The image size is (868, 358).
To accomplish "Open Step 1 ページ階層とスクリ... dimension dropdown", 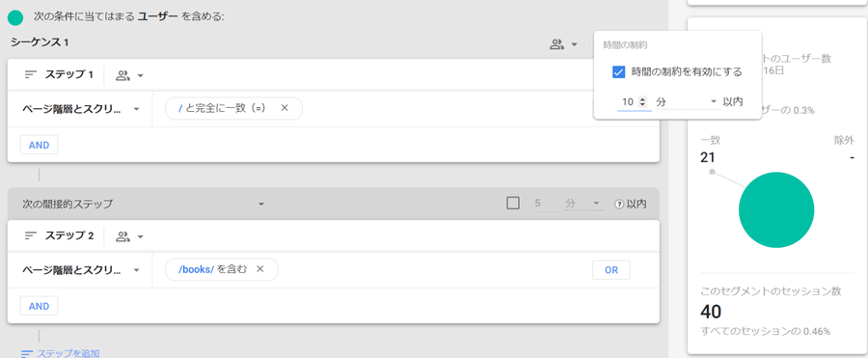I will click(80, 109).
